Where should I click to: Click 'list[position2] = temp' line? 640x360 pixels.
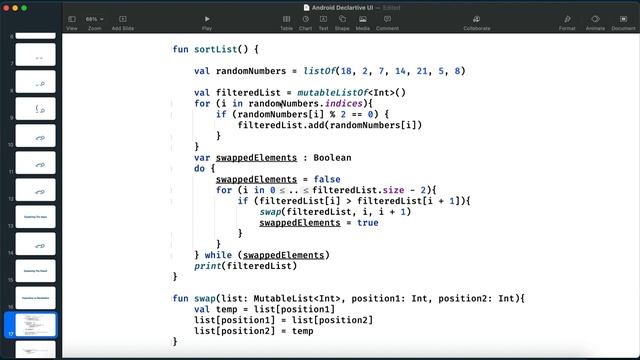[x=253, y=331]
